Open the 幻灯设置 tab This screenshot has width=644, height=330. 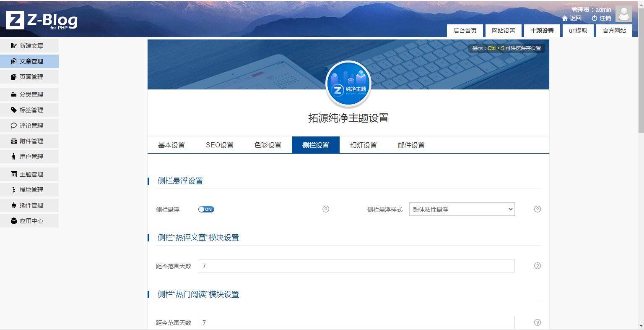(363, 145)
